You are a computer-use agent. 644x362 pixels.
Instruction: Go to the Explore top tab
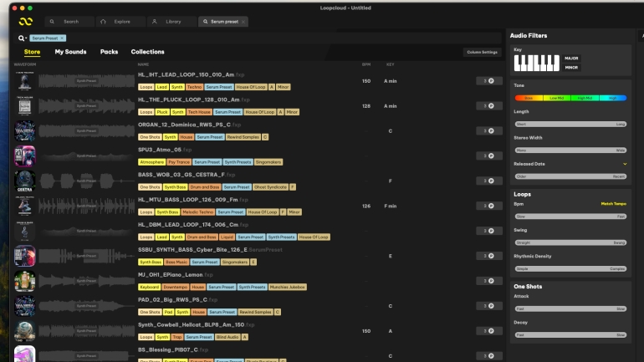(121, 22)
